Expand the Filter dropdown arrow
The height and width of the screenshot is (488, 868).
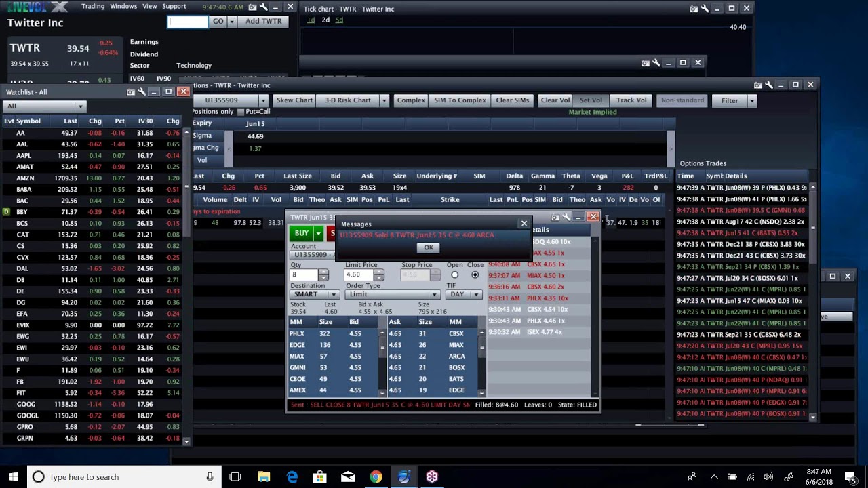(x=751, y=100)
